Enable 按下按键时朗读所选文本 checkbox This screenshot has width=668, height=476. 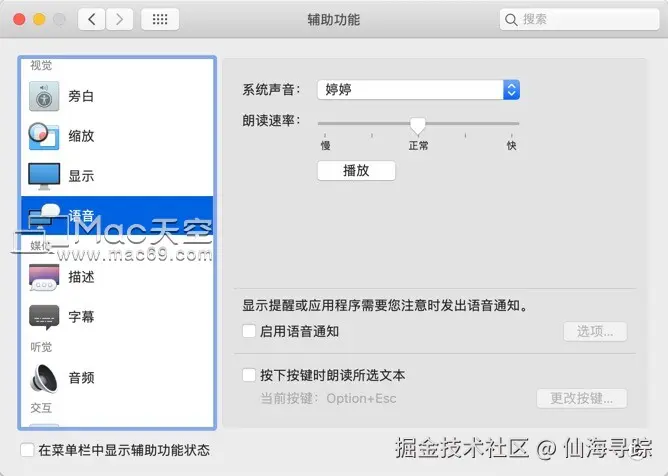click(x=249, y=375)
